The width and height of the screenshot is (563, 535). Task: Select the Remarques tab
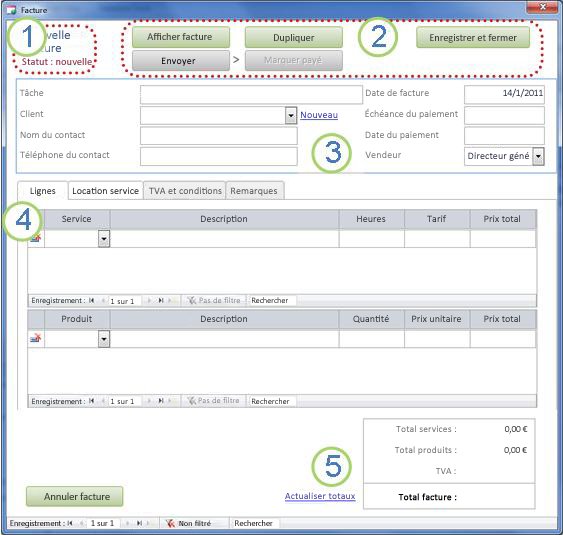pyautogui.click(x=254, y=191)
